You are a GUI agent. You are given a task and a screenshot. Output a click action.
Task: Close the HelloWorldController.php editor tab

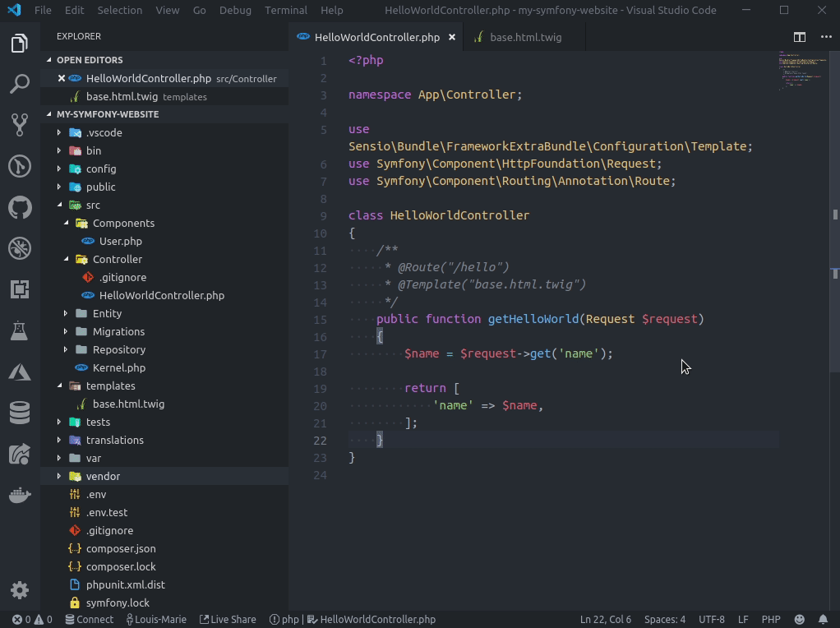click(452, 37)
